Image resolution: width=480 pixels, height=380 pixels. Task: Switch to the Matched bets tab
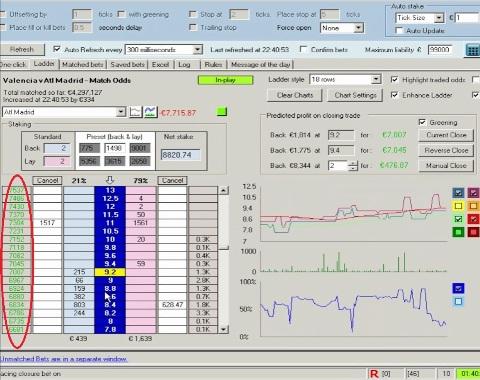coord(83,64)
